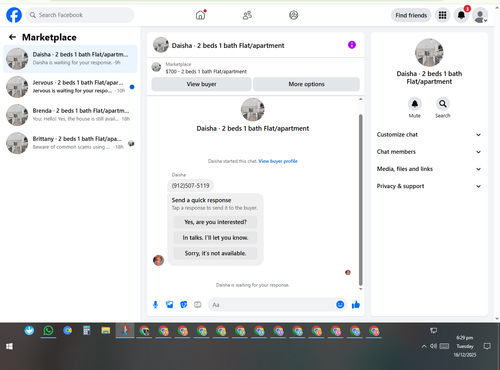Click the small seen indicator avatar in chat
Screen dimensions: 500x370
click(x=348, y=272)
